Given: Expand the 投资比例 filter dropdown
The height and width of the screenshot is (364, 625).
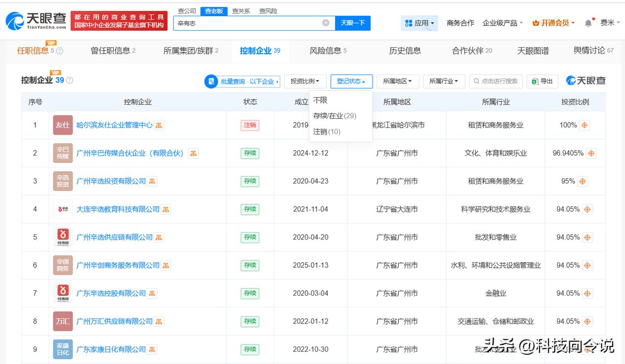Looking at the screenshot, I should (x=305, y=81).
